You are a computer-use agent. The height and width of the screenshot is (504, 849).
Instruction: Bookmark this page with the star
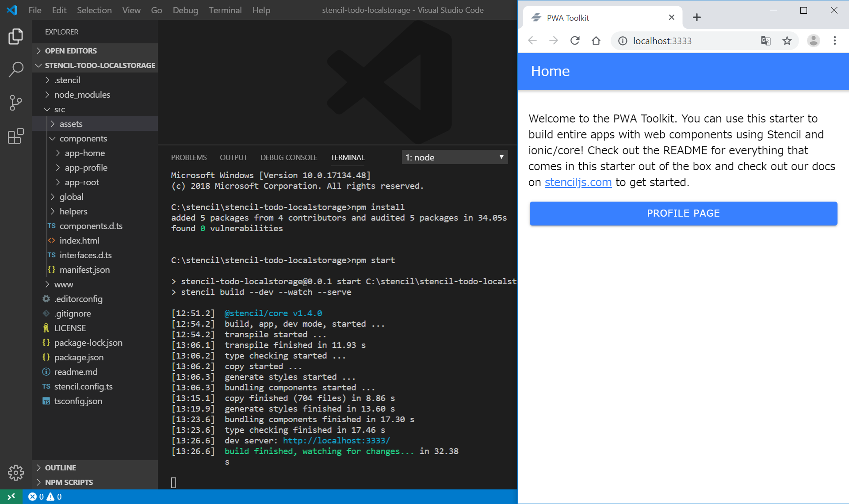(787, 41)
